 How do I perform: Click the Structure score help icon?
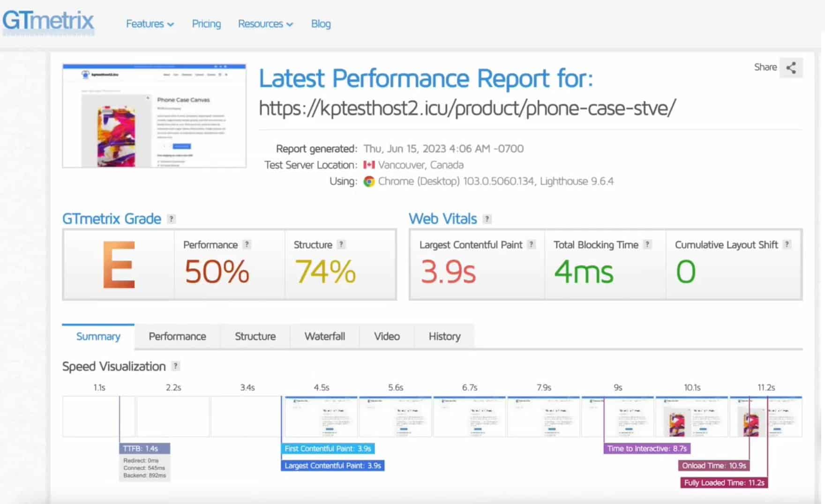click(x=341, y=245)
